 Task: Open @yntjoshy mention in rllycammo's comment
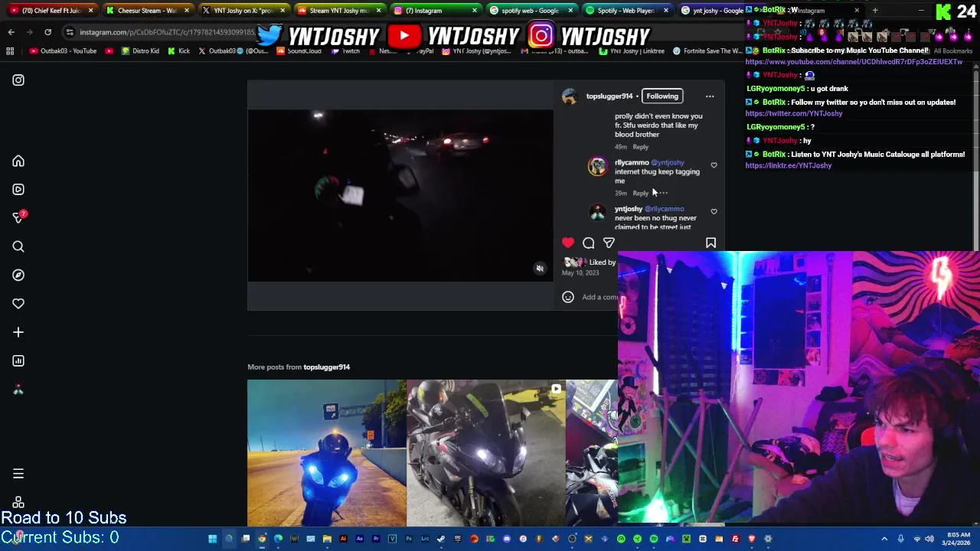[668, 162]
